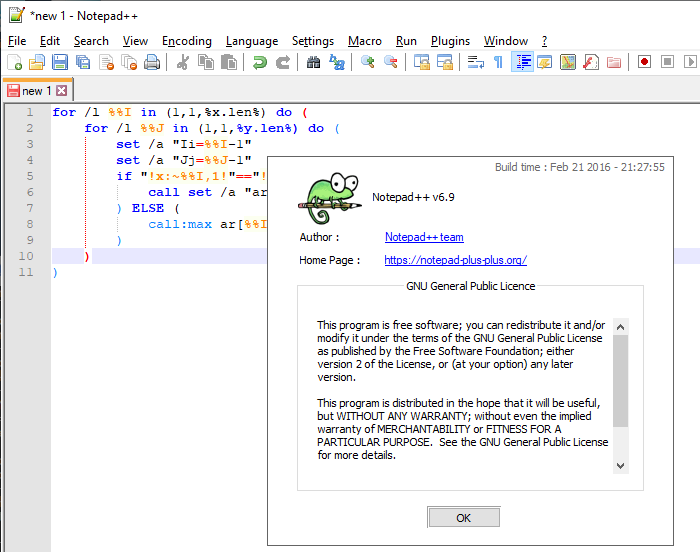This screenshot has height=552, width=700.
Task: Undo the last action with green arrow
Action: [x=259, y=62]
